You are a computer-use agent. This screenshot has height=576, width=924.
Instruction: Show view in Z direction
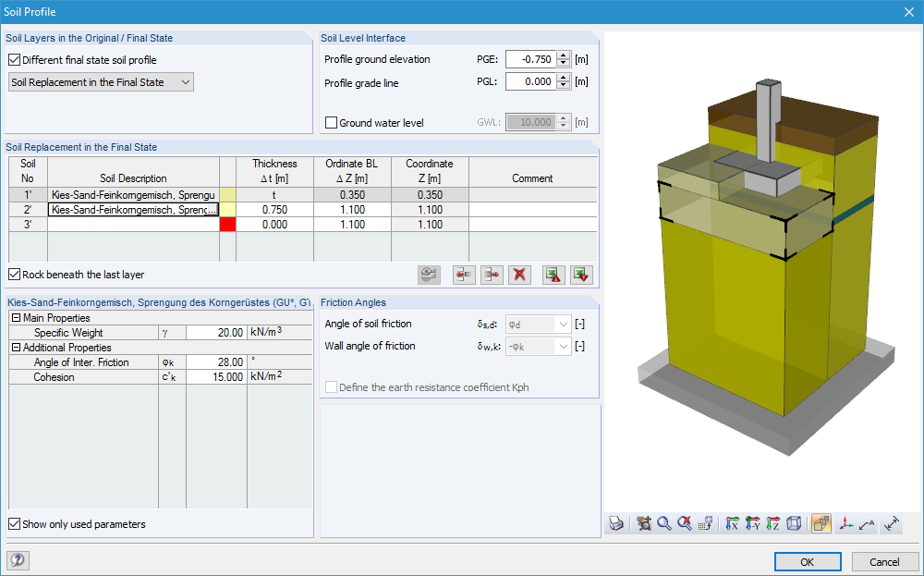773,523
